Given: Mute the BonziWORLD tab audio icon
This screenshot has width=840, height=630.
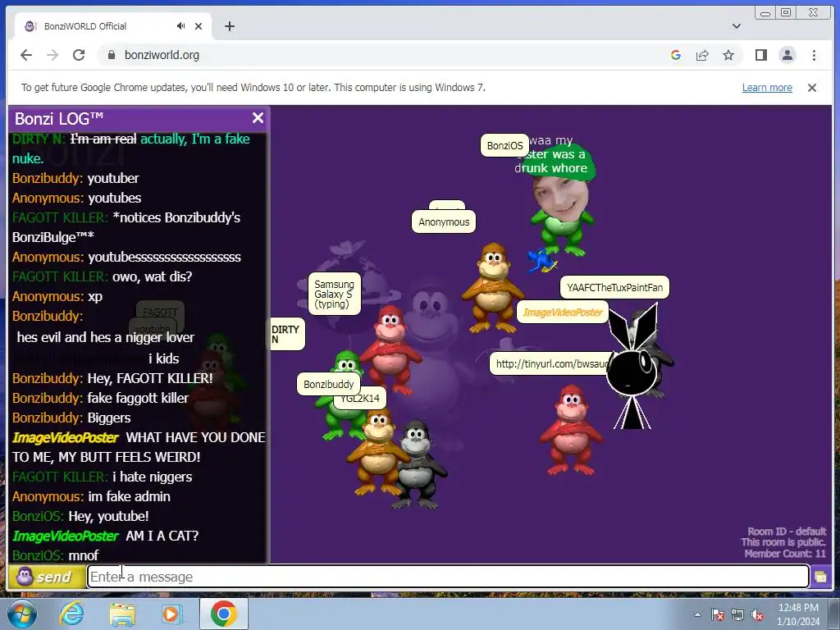Looking at the screenshot, I should coord(181,25).
